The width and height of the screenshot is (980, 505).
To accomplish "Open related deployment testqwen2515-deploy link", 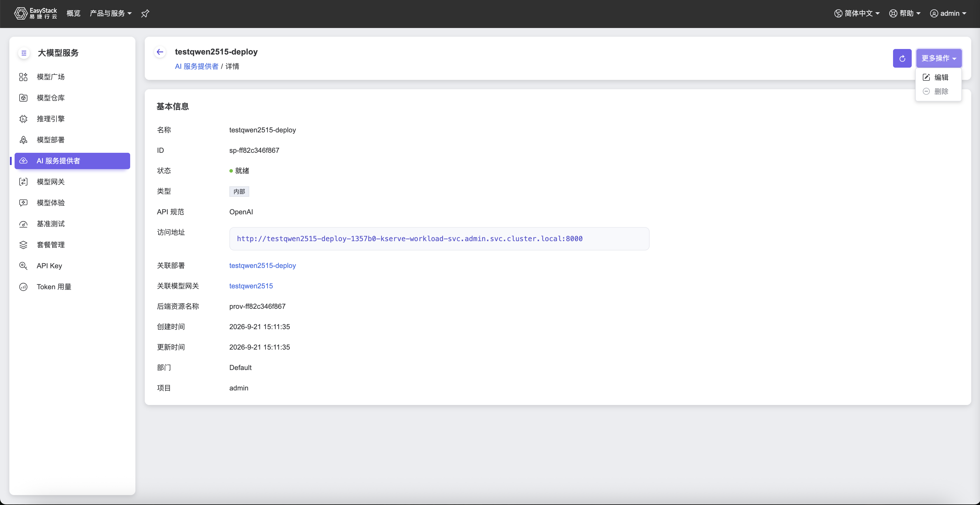I will click(x=262, y=265).
